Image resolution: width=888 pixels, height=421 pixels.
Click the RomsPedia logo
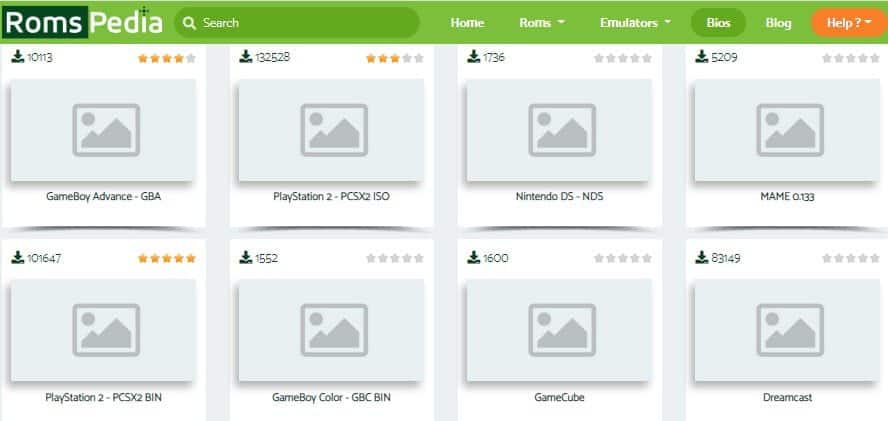83,22
